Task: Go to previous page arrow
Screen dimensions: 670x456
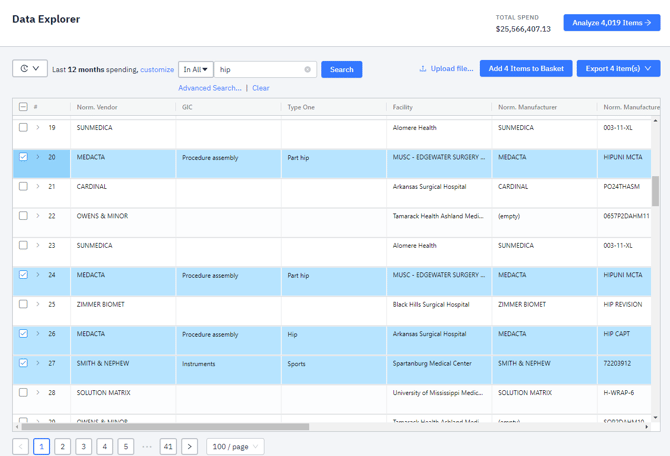Action: click(20, 446)
